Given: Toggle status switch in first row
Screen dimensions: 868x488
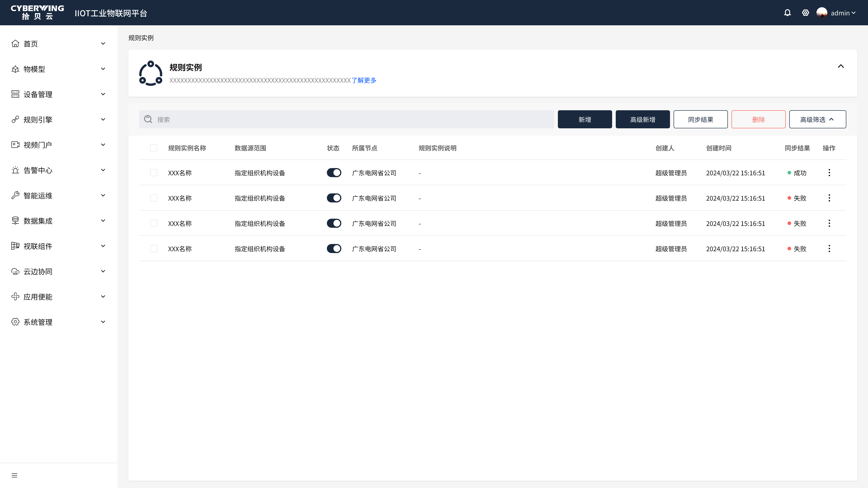Looking at the screenshot, I should pyautogui.click(x=334, y=173).
